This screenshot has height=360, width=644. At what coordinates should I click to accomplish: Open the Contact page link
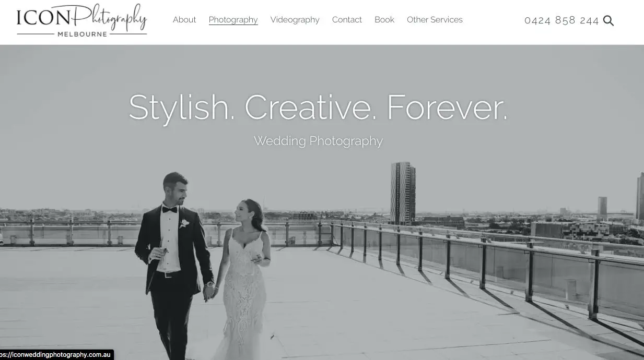pos(347,20)
